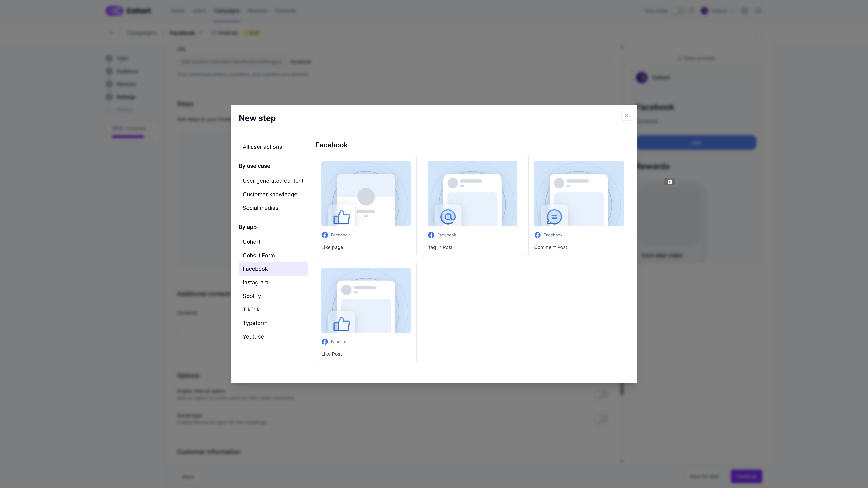
Task: Click the thumbs-up icon on Like page card
Action: click(x=341, y=217)
